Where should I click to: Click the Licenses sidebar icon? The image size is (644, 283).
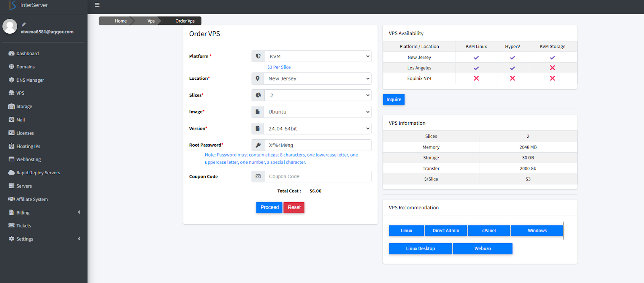point(11,133)
